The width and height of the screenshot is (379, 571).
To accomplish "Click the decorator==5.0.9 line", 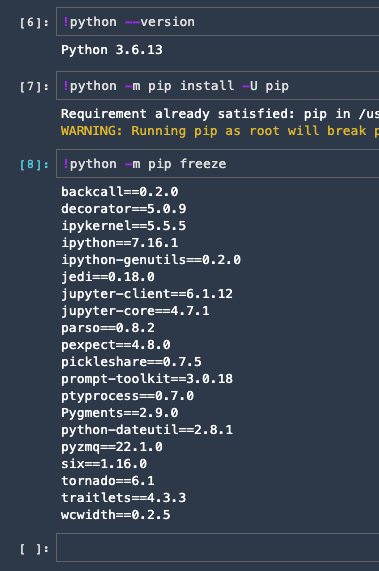I will pos(123,209).
